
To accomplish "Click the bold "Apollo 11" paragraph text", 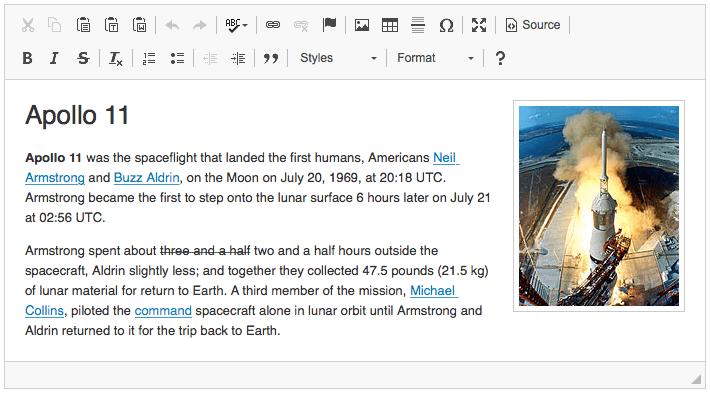I will [x=53, y=158].
